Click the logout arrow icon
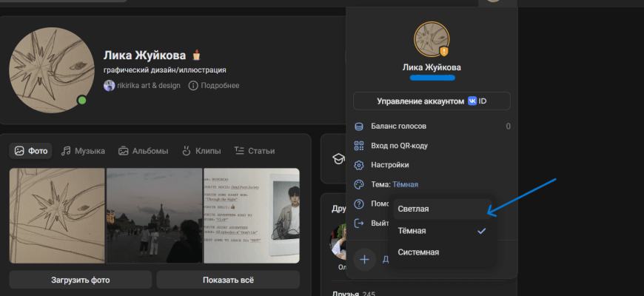Screen dimensions: 644x296 [x=360, y=223]
